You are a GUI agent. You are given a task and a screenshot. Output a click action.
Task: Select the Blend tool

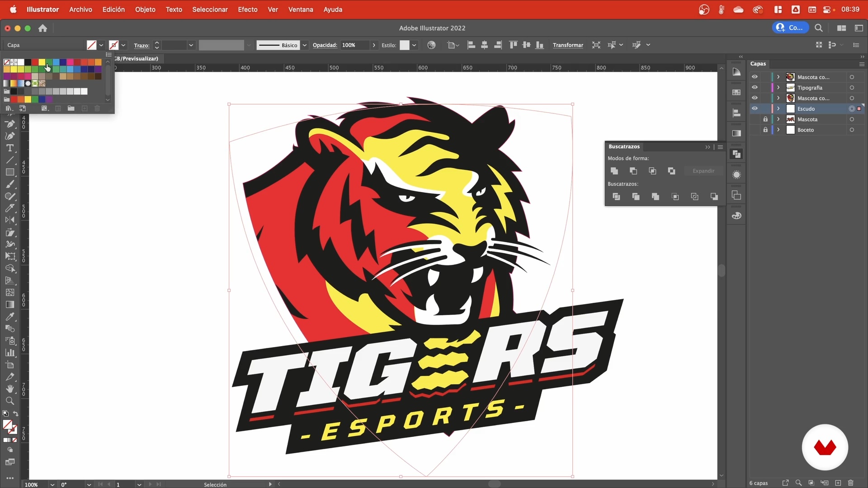[x=9, y=328]
